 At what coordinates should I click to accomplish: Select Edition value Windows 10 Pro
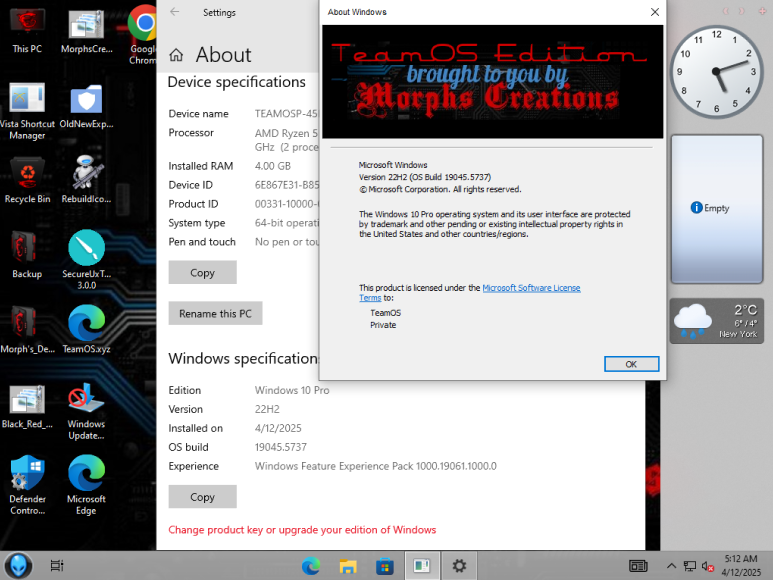click(x=292, y=390)
